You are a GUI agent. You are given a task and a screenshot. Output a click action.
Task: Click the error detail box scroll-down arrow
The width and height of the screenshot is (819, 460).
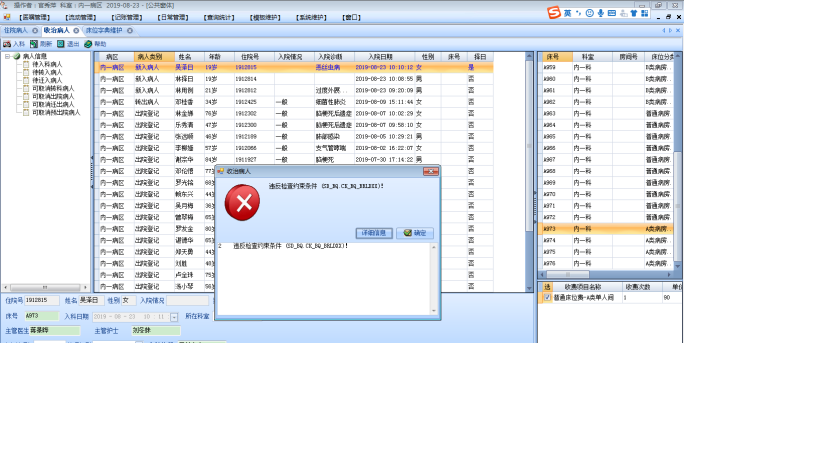434,311
